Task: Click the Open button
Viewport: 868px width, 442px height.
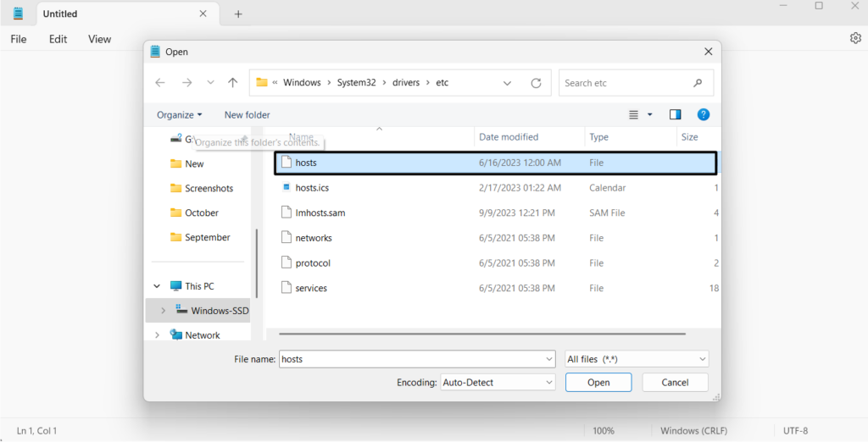Action: (598, 383)
